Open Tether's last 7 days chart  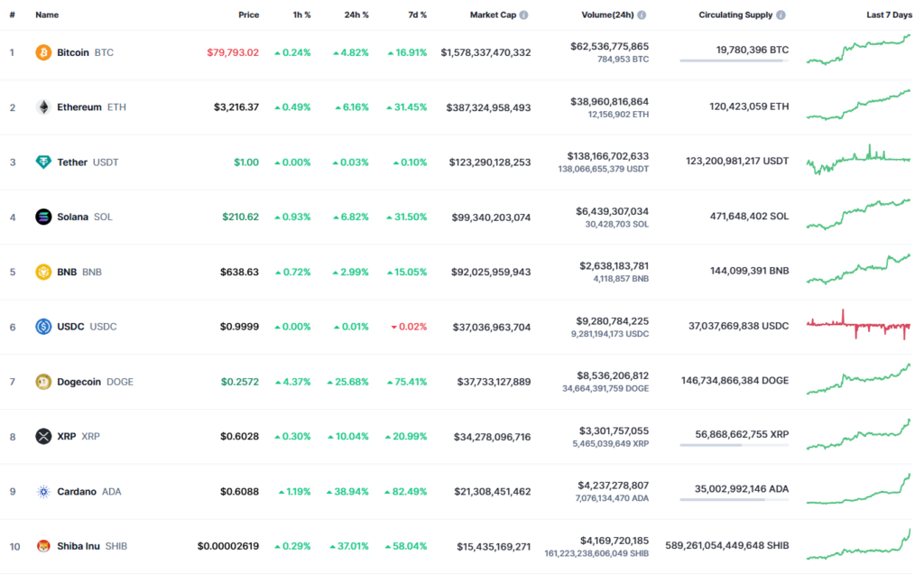[859, 159]
